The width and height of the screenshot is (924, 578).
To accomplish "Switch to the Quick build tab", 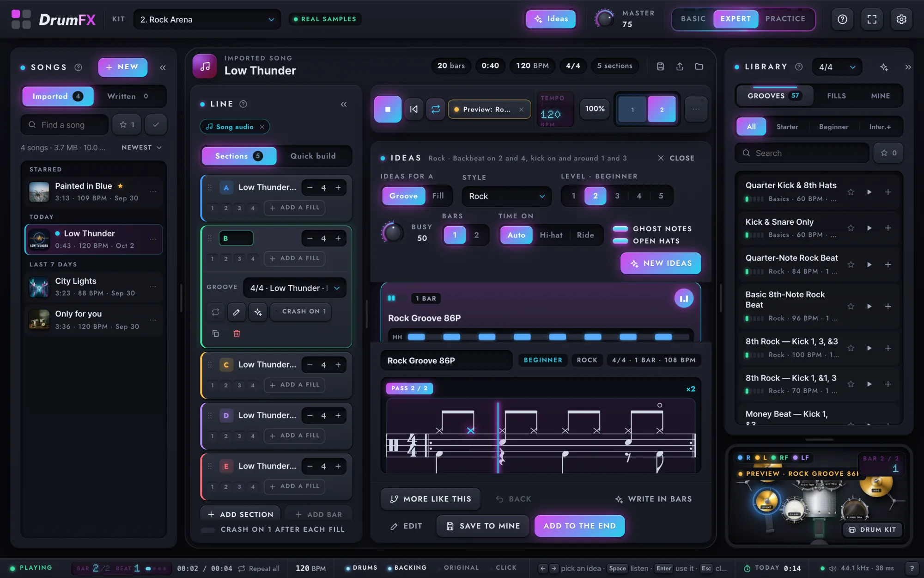I will tap(313, 156).
